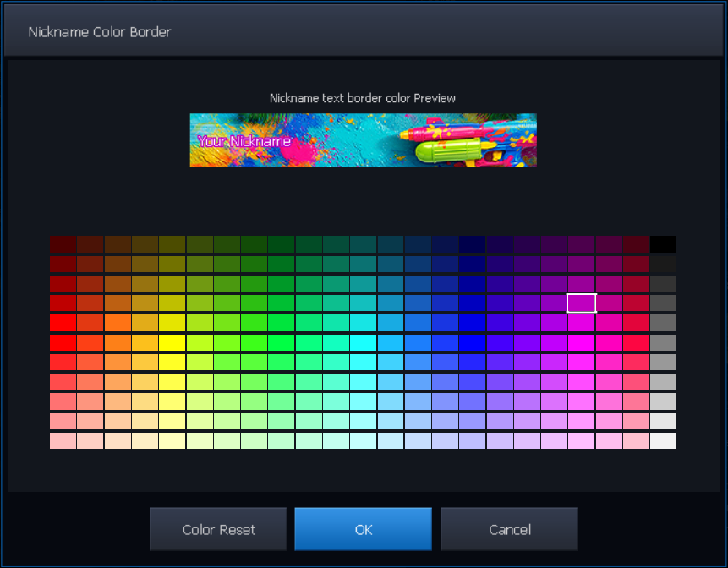The height and width of the screenshot is (568, 728).
Task: Select the mid-gray swatch in the sixth row
Action: tap(663, 342)
